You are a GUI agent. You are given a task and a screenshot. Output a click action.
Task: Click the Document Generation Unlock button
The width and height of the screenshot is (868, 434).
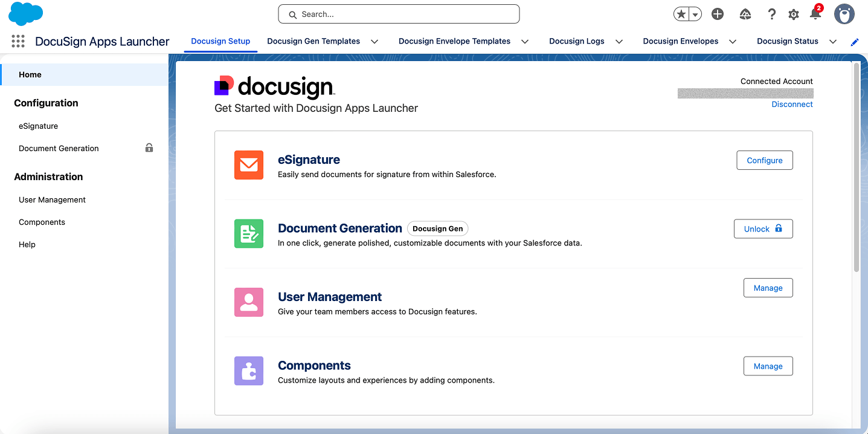click(763, 228)
